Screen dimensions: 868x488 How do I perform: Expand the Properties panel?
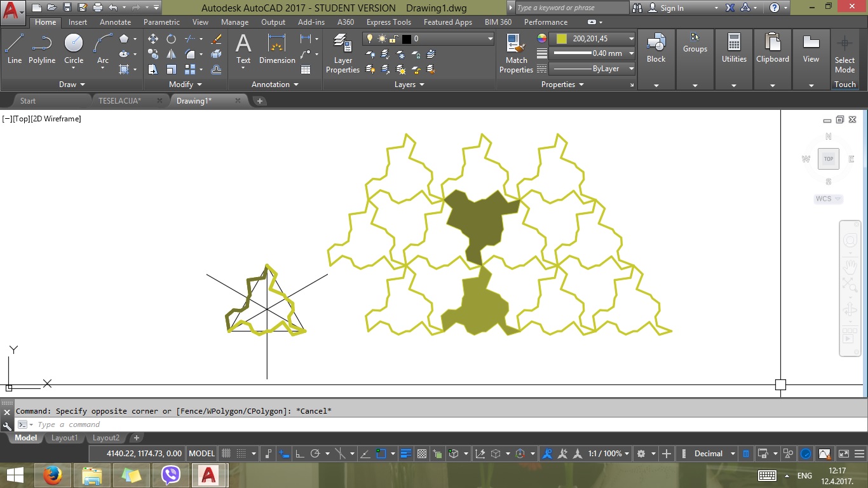point(562,85)
